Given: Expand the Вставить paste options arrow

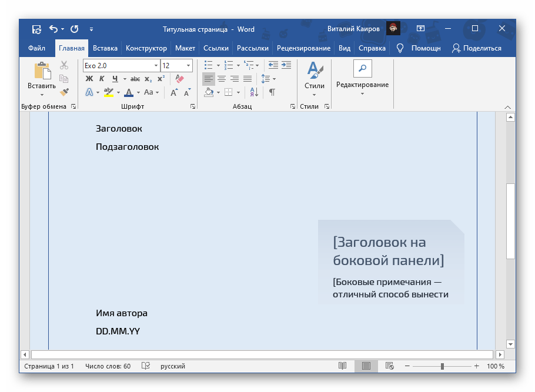Looking at the screenshot, I should pos(42,95).
